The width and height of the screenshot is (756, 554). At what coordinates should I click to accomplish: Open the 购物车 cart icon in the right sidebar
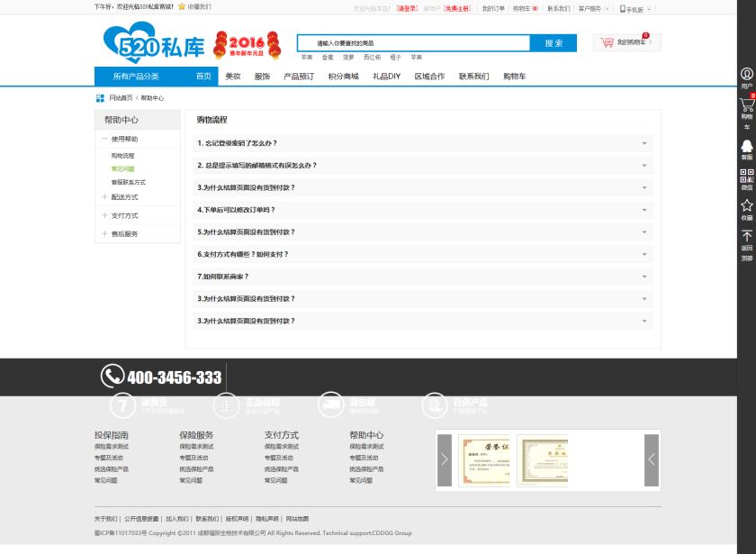click(x=747, y=104)
